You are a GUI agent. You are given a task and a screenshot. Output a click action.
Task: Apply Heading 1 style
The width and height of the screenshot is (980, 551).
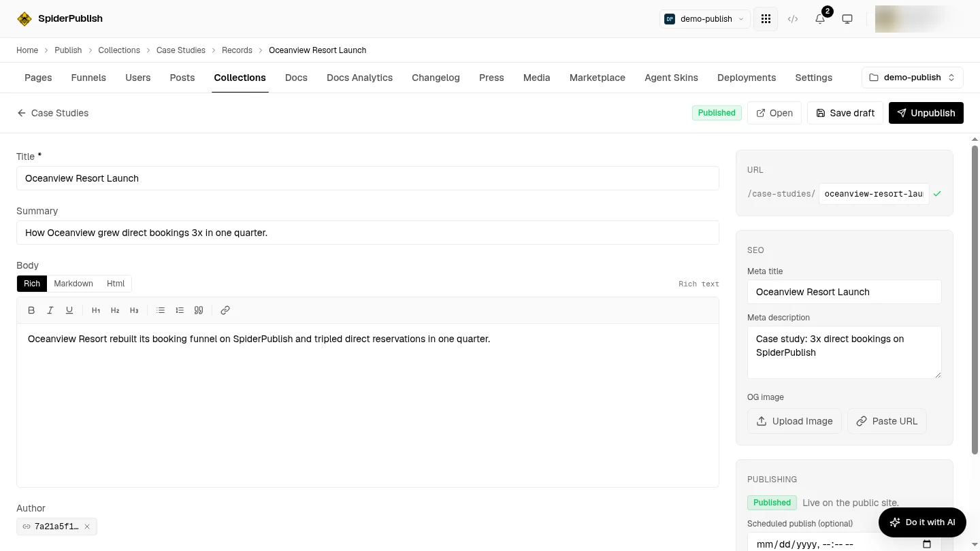tap(96, 310)
